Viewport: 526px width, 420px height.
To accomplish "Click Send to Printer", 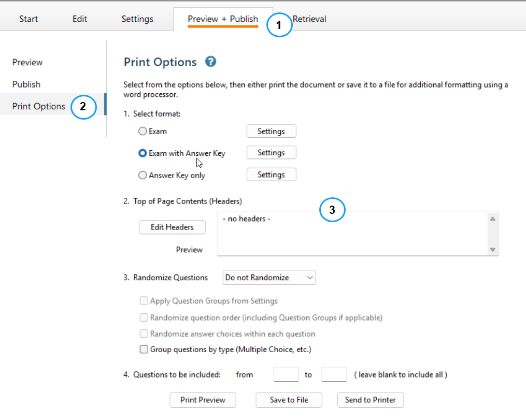I will pyautogui.click(x=370, y=400).
